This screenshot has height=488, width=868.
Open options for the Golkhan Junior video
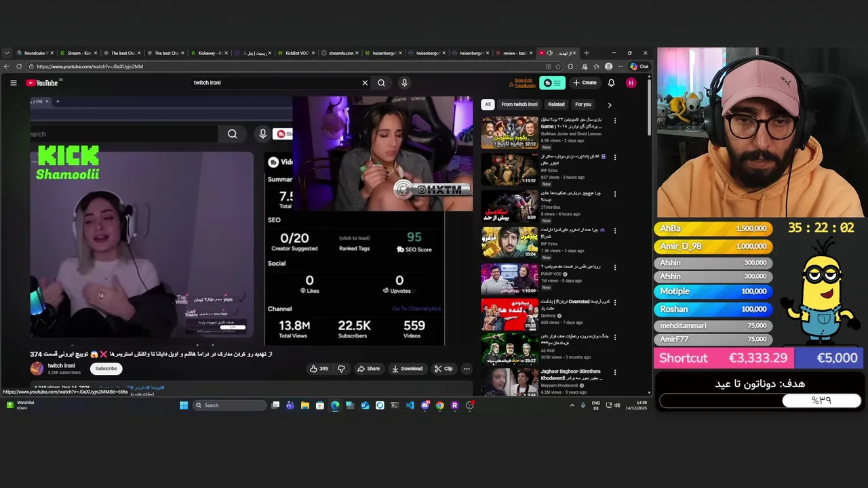click(615, 121)
